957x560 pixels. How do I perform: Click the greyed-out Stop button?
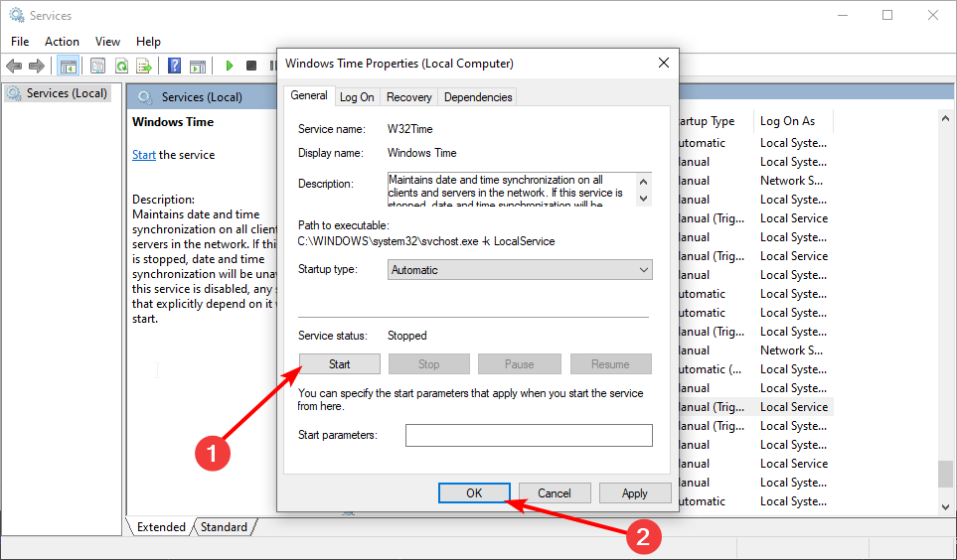[x=429, y=364]
